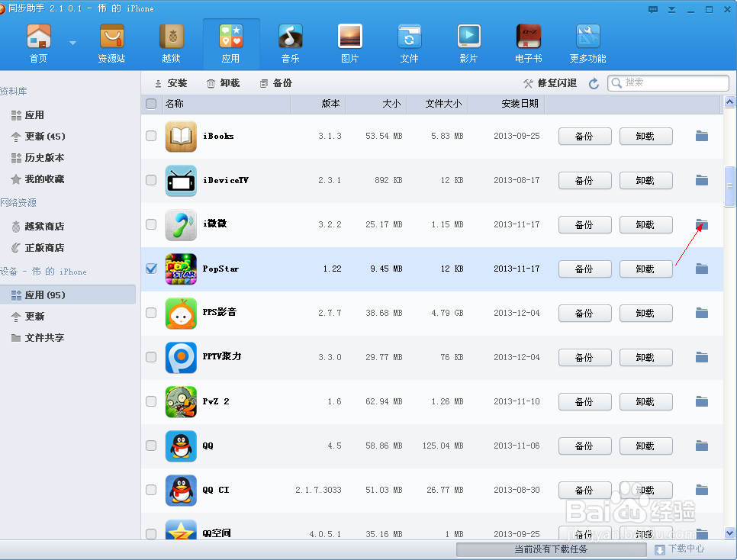
Task: Back up the PvZ 2 app
Action: tap(584, 401)
